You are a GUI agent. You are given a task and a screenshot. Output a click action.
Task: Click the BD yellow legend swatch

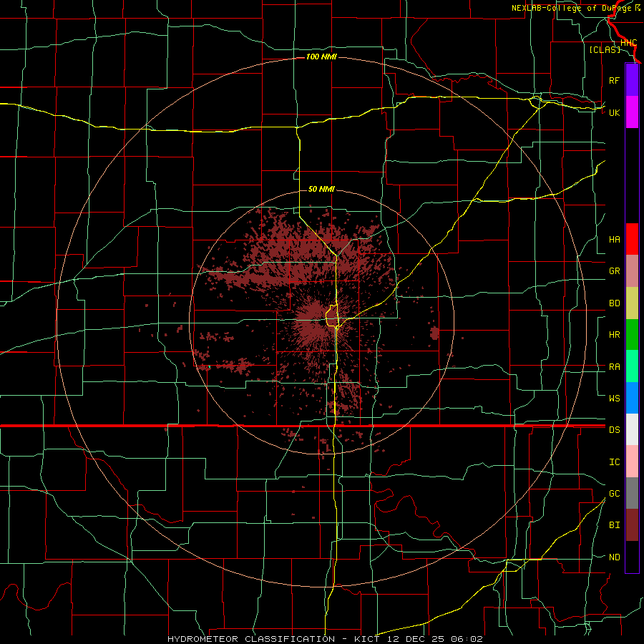point(632,303)
